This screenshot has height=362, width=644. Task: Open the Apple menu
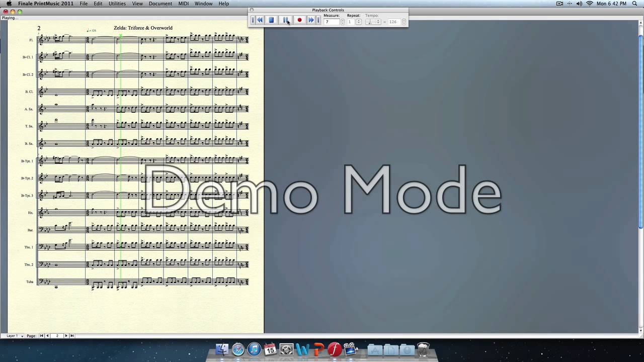tap(9, 4)
